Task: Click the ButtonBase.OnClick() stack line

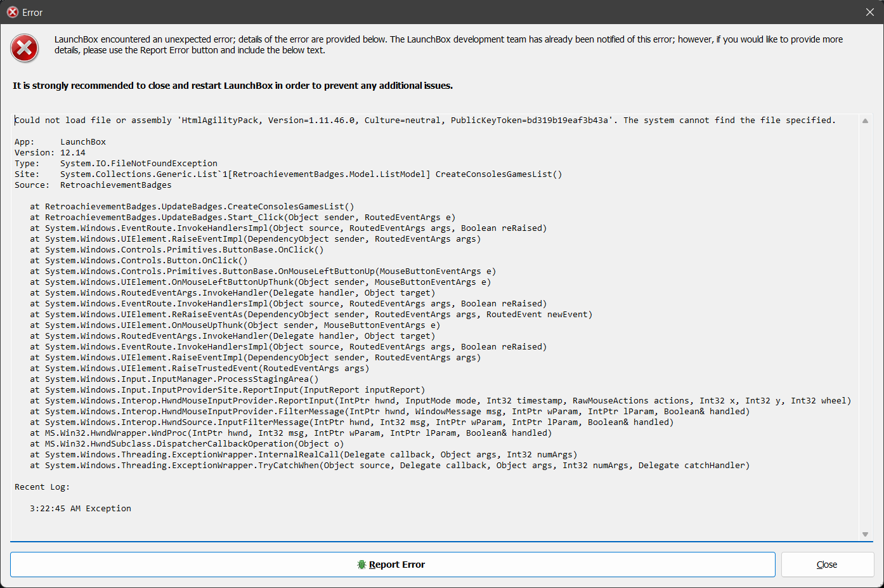Action: point(177,249)
